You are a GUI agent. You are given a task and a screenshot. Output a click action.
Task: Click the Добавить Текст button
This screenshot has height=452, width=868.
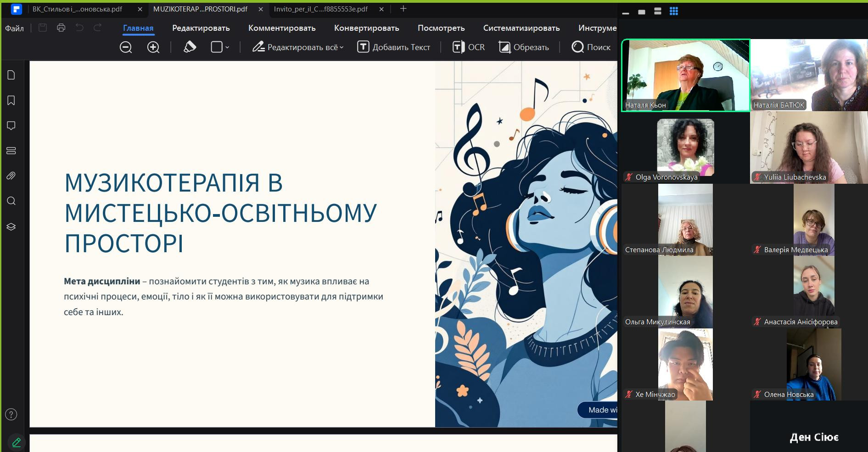pyautogui.click(x=394, y=47)
